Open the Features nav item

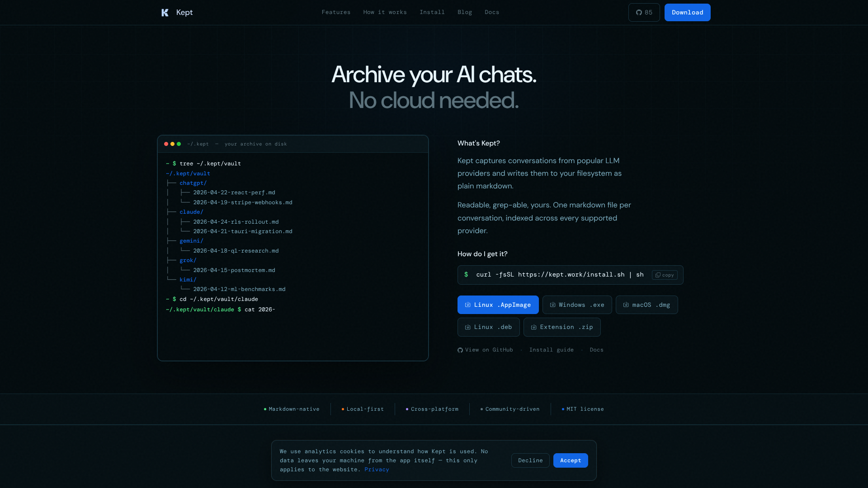click(x=336, y=12)
